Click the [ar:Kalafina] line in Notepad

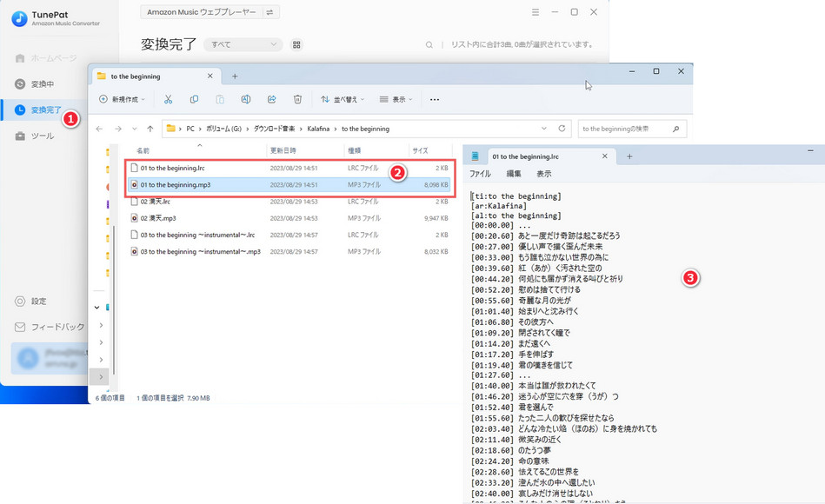click(499, 206)
